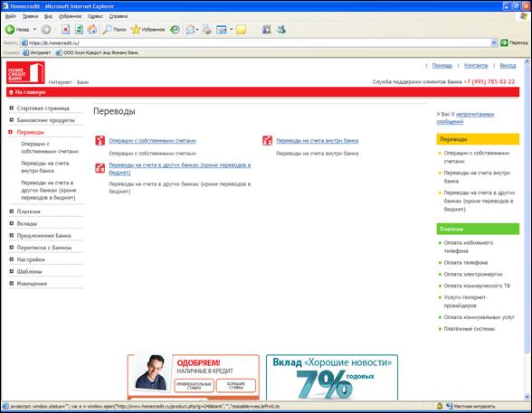Open the 'Избранное' menu in menu bar
532x413 pixels.
coord(70,16)
